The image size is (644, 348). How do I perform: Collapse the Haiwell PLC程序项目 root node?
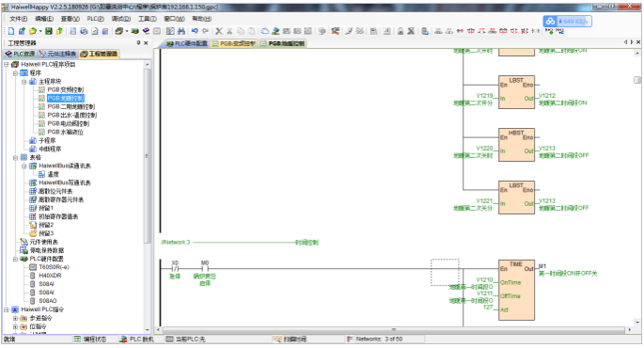[x=7, y=65]
